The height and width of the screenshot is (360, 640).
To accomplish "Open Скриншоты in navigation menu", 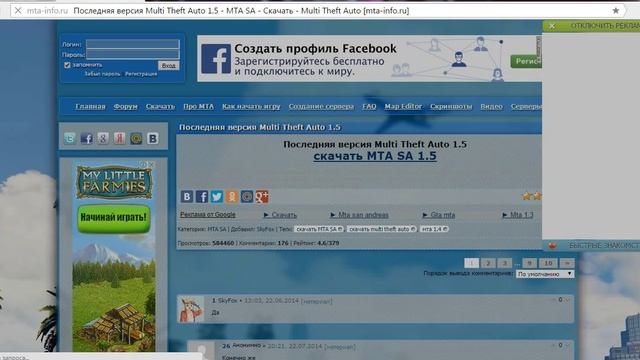I will [451, 107].
